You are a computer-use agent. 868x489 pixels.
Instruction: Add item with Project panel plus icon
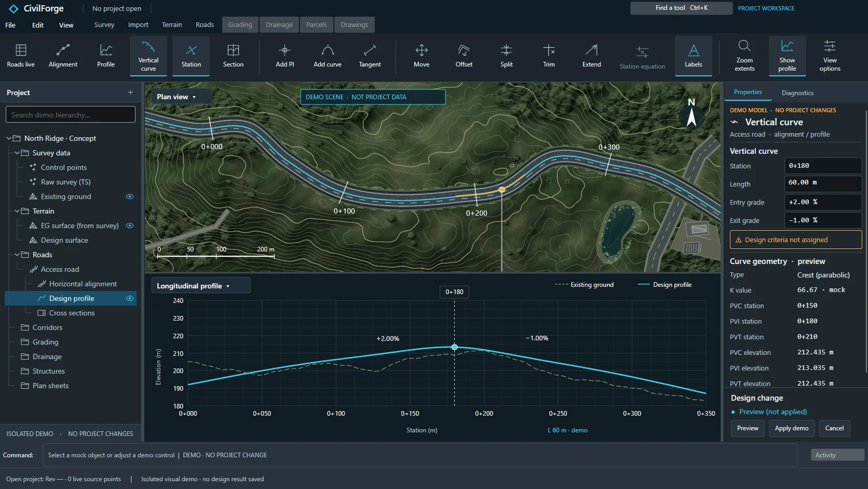pyautogui.click(x=130, y=92)
